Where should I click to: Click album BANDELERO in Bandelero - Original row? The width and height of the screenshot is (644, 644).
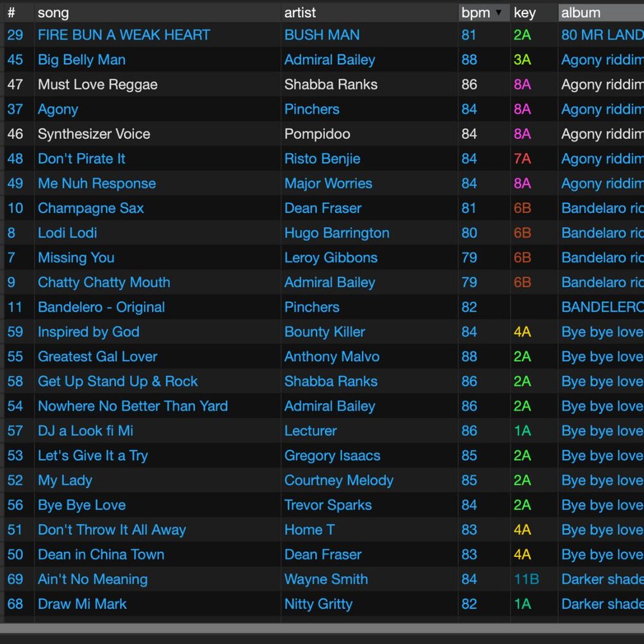point(602,307)
